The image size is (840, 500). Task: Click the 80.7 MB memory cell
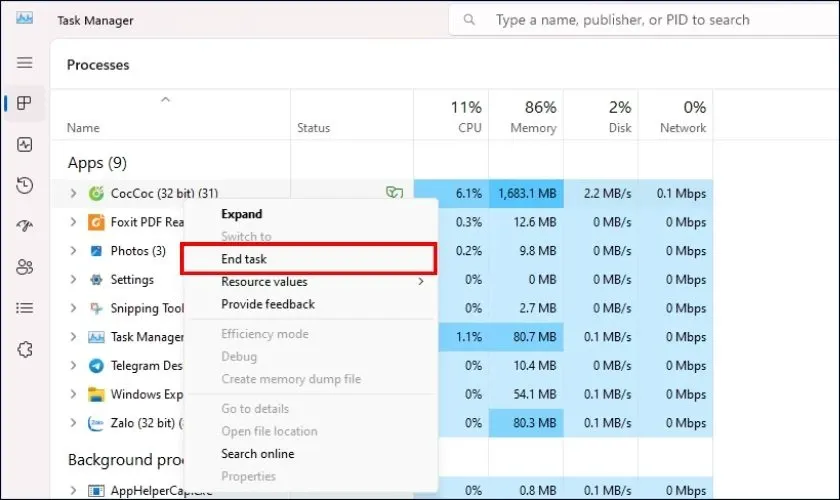pyautogui.click(x=526, y=337)
